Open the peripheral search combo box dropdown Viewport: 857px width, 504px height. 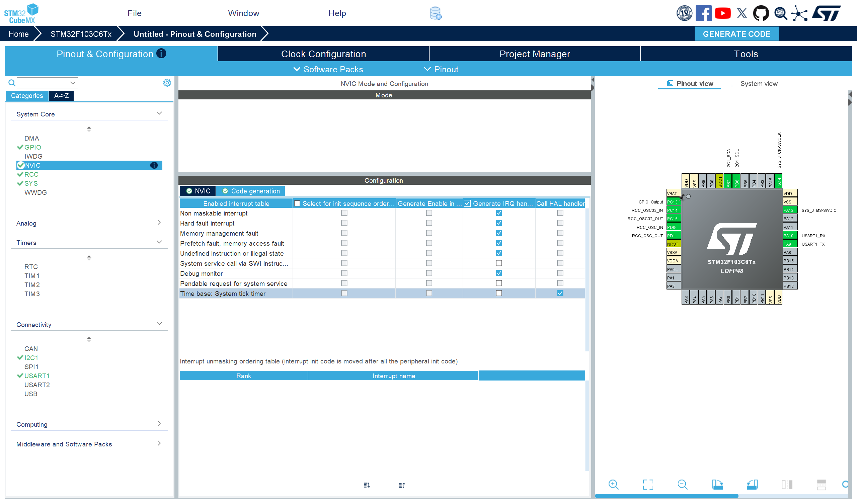click(72, 83)
